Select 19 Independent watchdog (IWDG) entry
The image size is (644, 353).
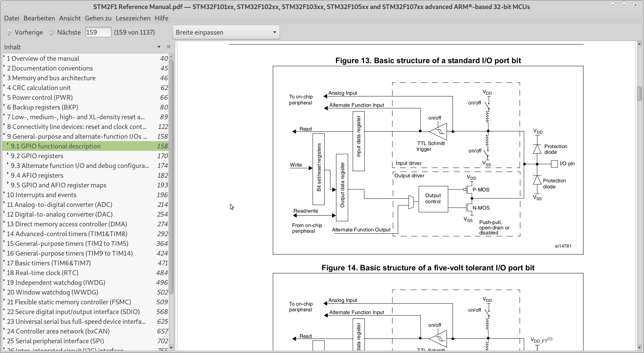tap(85, 282)
